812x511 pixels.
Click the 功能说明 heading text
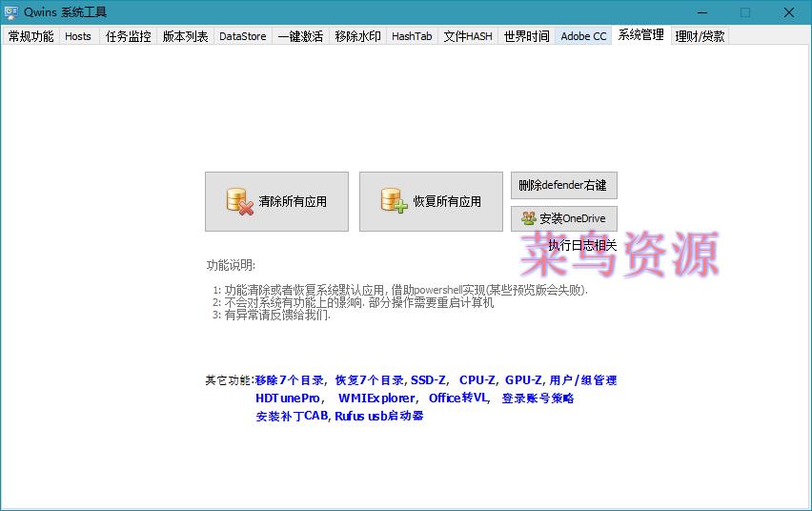coord(231,265)
